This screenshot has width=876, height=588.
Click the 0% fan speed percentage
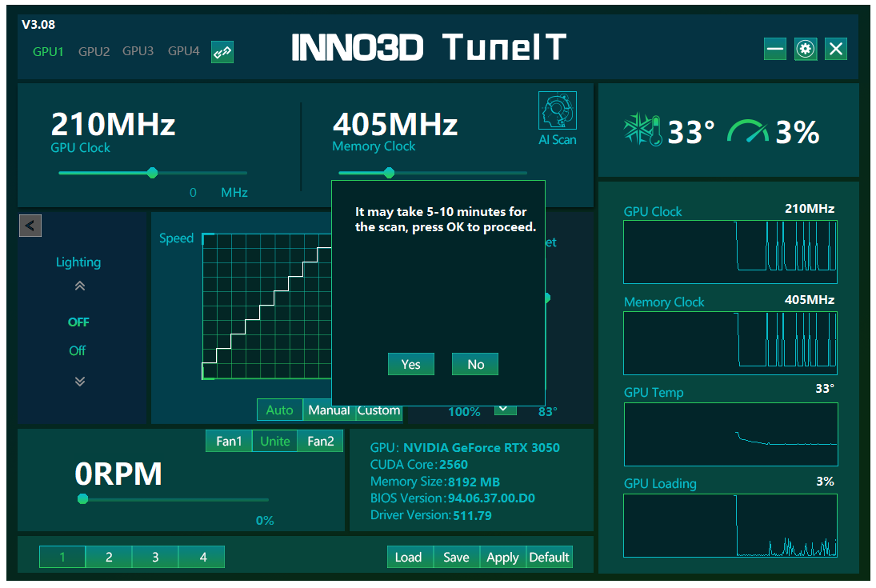265,520
